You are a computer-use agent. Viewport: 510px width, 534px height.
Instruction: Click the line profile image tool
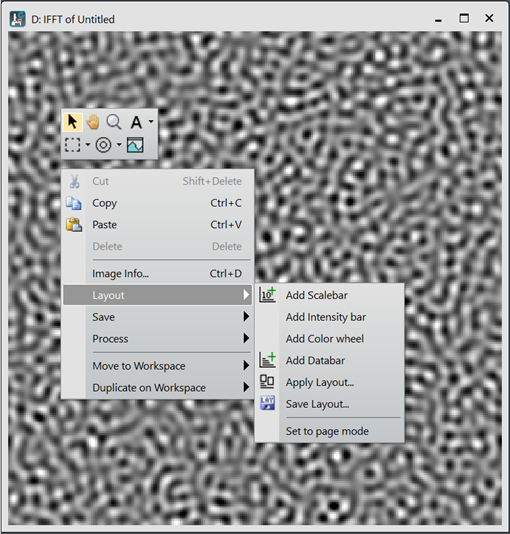tap(135, 145)
